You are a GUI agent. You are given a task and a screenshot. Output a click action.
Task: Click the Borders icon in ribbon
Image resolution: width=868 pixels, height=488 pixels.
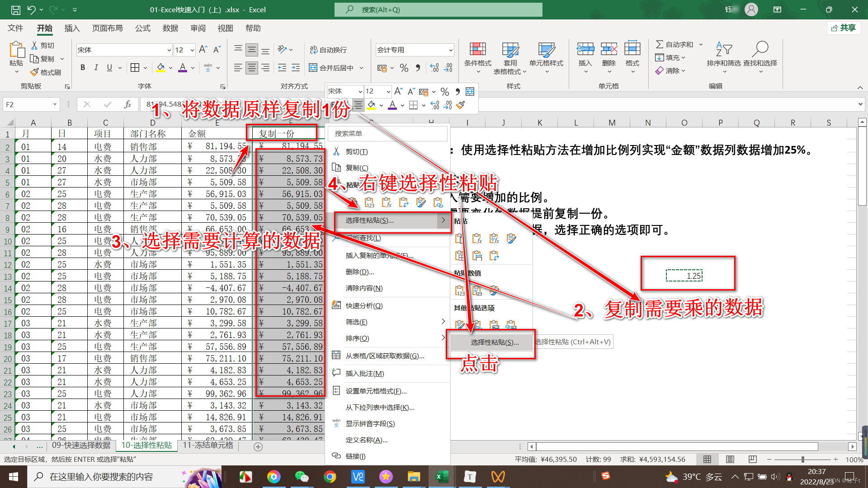click(x=135, y=68)
